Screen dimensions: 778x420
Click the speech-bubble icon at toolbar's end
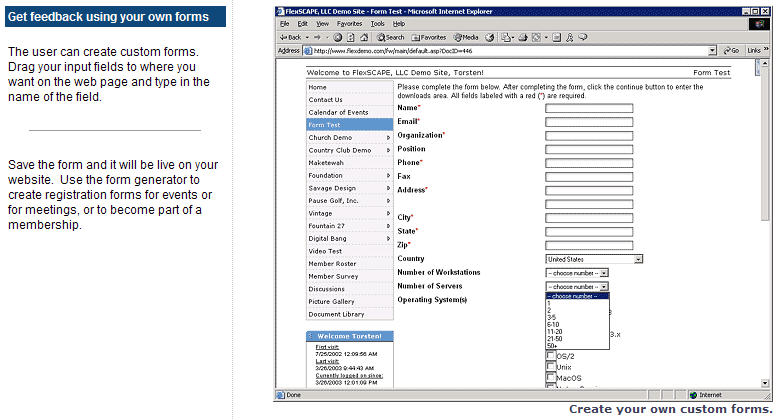(583, 37)
